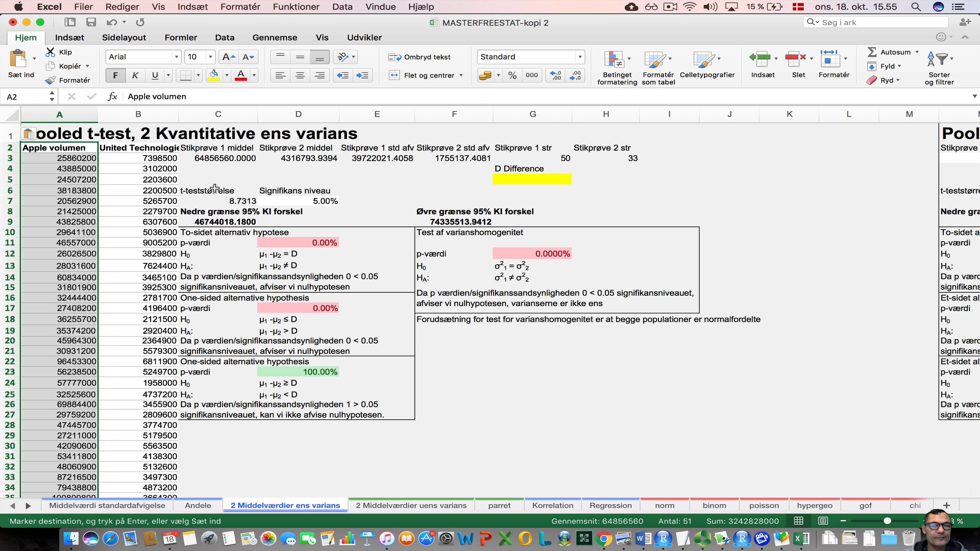The image size is (980, 551).
Task: Decrease indent icon
Action: (343, 75)
